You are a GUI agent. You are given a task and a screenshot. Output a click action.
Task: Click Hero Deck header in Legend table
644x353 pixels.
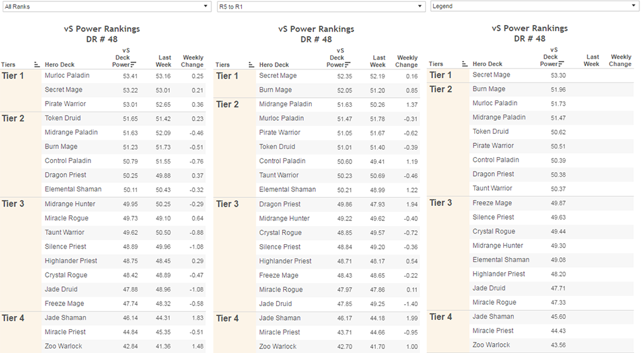click(487, 63)
